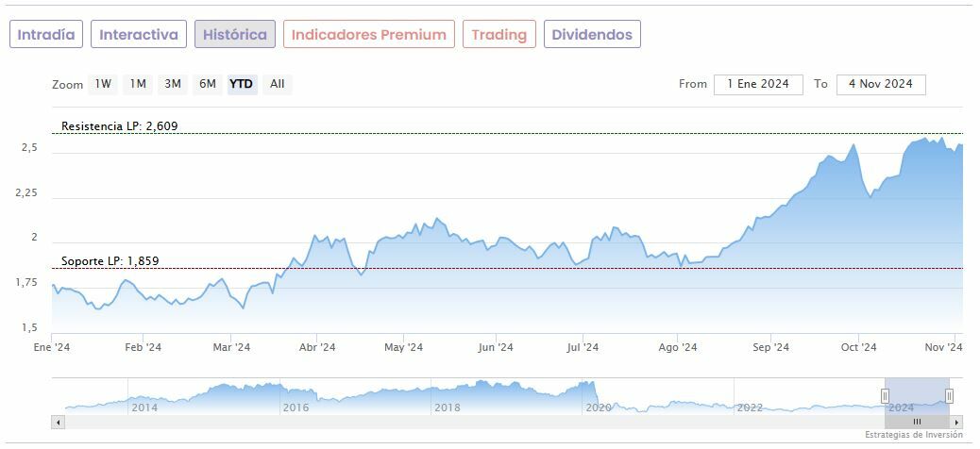
Task: Switch to the Interactiva tab
Action: pos(139,35)
